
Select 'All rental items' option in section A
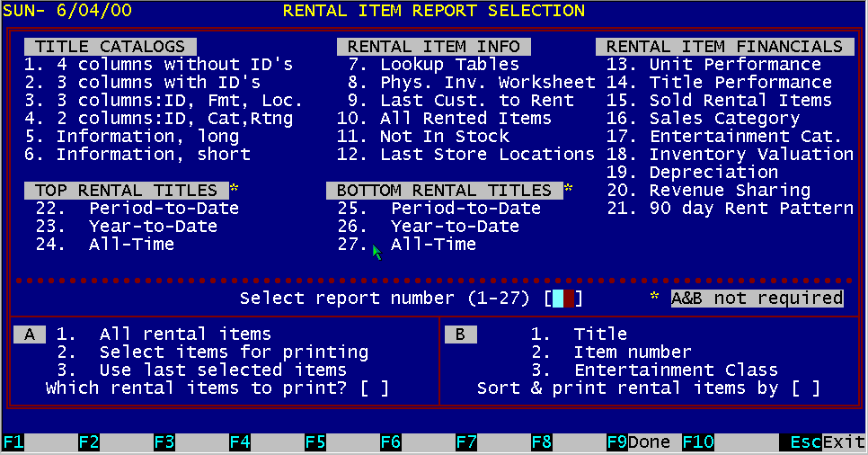[x=184, y=335]
